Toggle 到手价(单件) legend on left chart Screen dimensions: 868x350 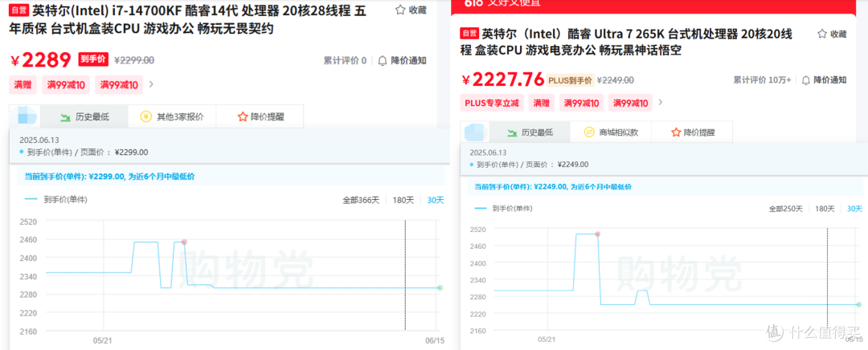click(55, 200)
